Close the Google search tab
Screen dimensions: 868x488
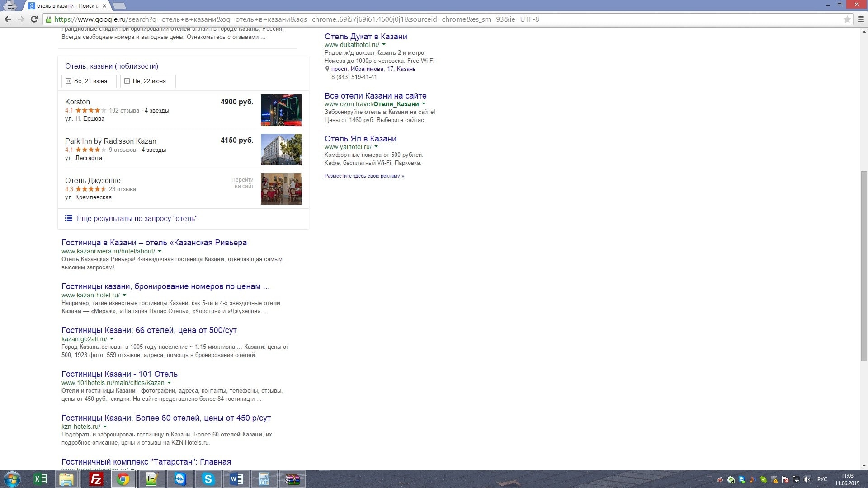104,6
